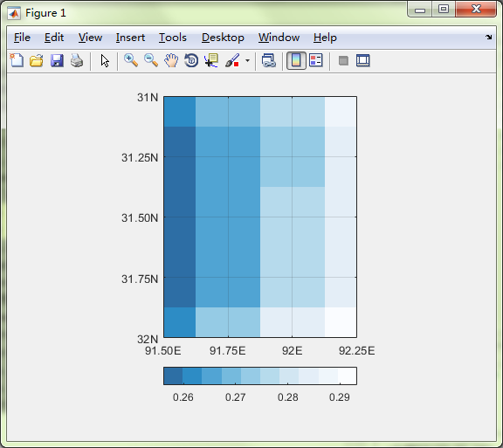Open the Window menu

pos(279,38)
